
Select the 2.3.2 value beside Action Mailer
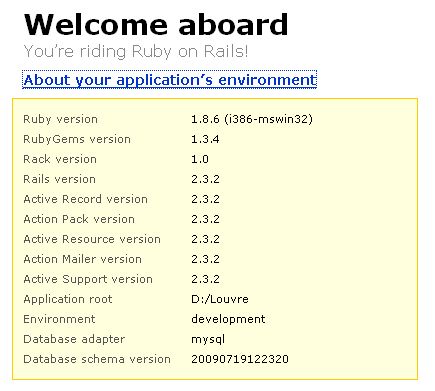tap(205, 259)
